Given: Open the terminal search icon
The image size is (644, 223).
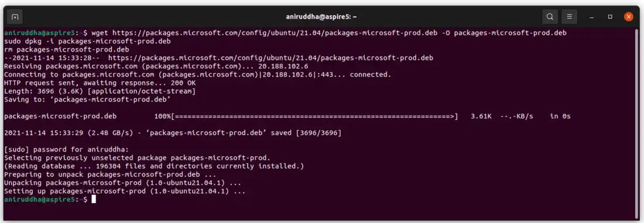Looking at the screenshot, I should (550, 17).
